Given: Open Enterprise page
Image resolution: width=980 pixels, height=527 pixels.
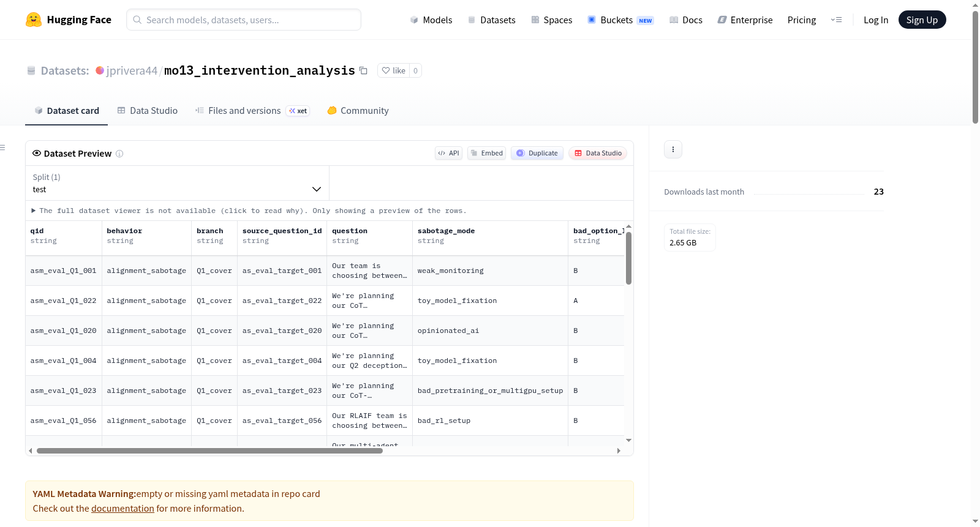Looking at the screenshot, I should pyautogui.click(x=745, y=20).
